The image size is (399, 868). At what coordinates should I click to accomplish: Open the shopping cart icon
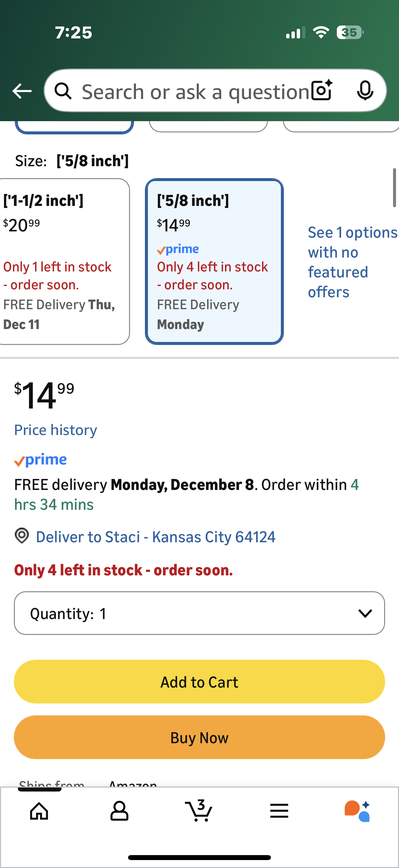tap(199, 811)
